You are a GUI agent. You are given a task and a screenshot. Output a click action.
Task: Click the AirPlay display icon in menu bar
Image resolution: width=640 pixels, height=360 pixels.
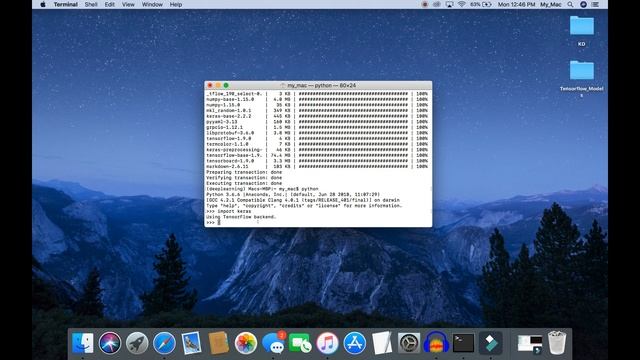pyautogui.click(x=449, y=4)
